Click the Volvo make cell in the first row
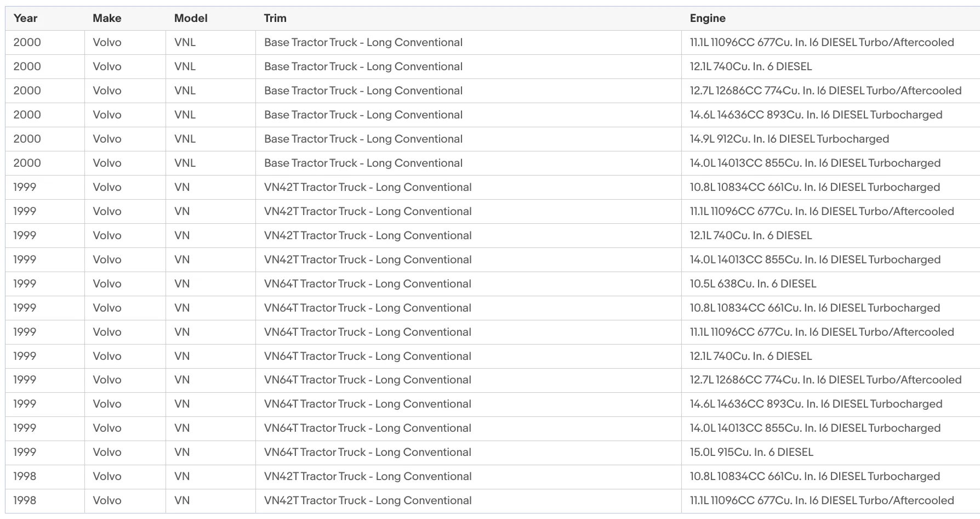The width and height of the screenshot is (980, 519). pyautogui.click(x=107, y=42)
